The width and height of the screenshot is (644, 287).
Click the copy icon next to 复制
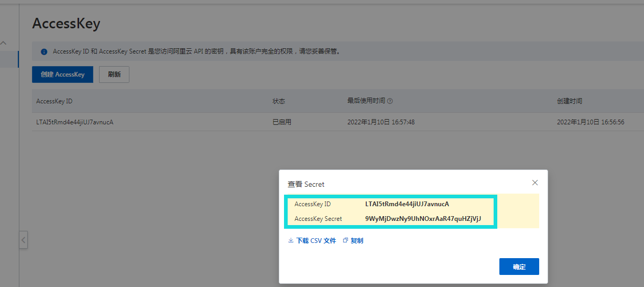345,240
